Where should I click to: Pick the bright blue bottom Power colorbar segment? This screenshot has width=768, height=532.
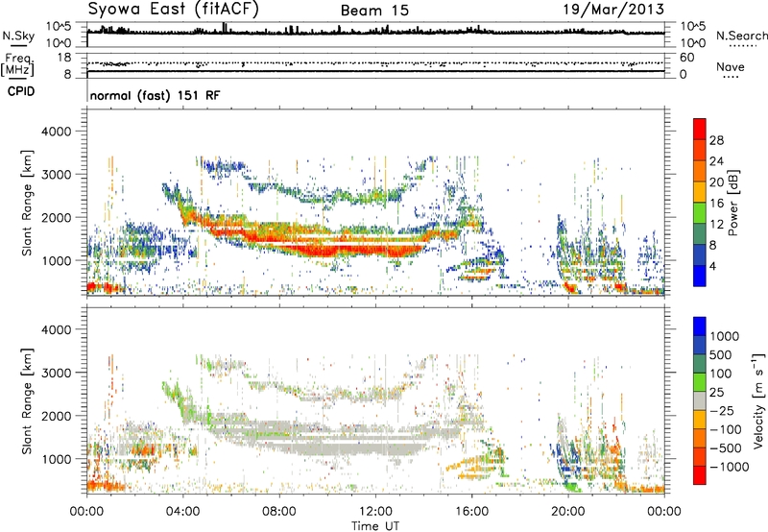(700, 276)
